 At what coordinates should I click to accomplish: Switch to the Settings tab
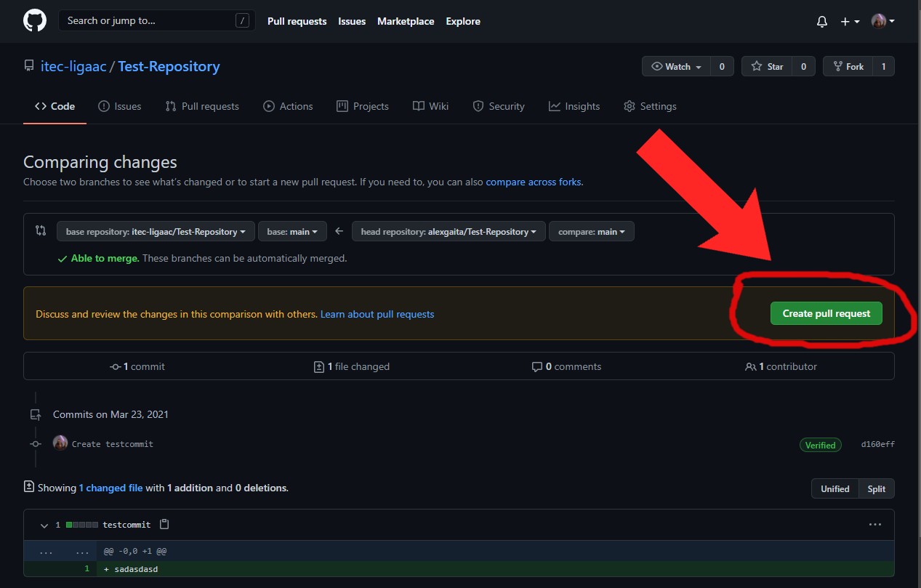(x=650, y=106)
